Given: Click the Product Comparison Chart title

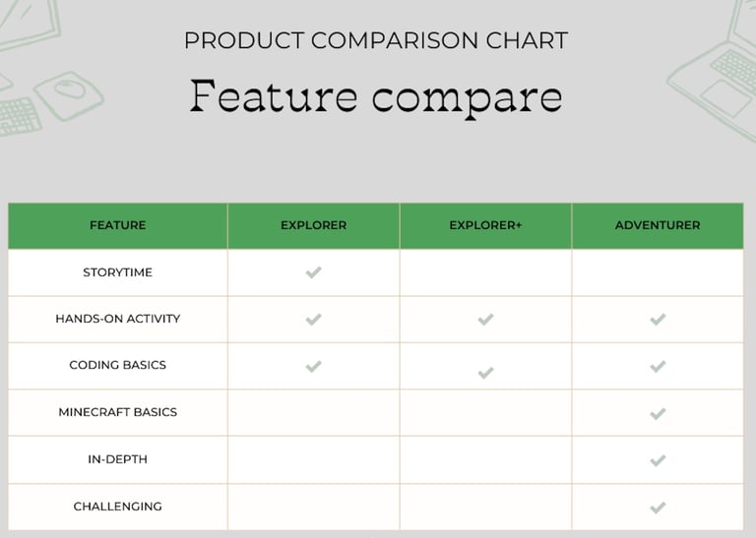Looking at the screenshot, I should pos(376,40).
